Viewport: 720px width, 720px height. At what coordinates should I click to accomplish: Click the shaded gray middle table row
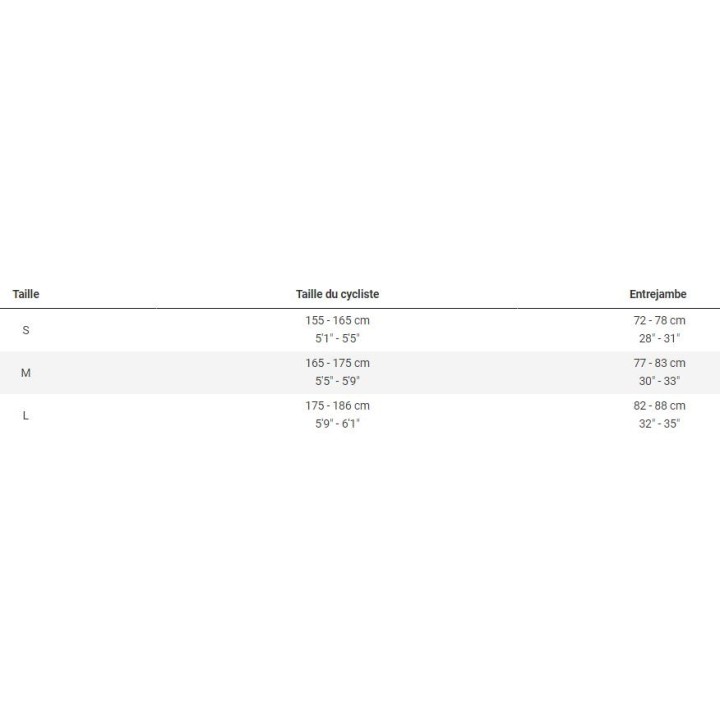point(180,373)
